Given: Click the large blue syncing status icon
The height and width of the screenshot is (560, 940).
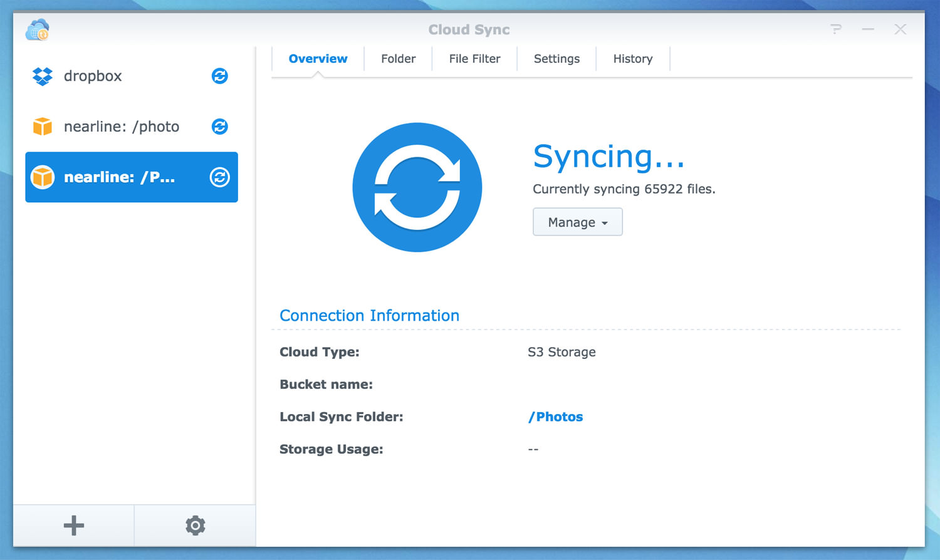Looking at the screenshot, I should click(x=417, y=187).
